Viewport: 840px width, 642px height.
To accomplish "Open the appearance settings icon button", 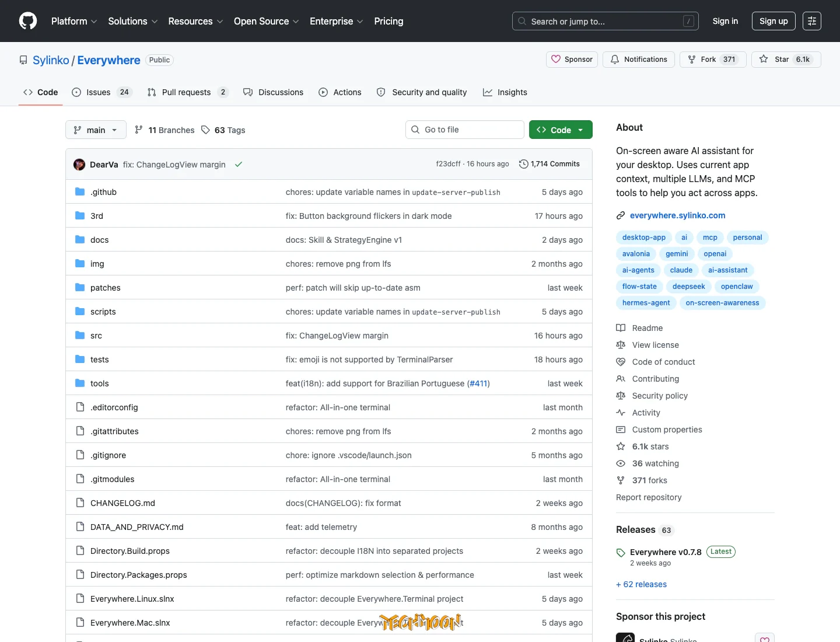I will [x=812, y=21].
